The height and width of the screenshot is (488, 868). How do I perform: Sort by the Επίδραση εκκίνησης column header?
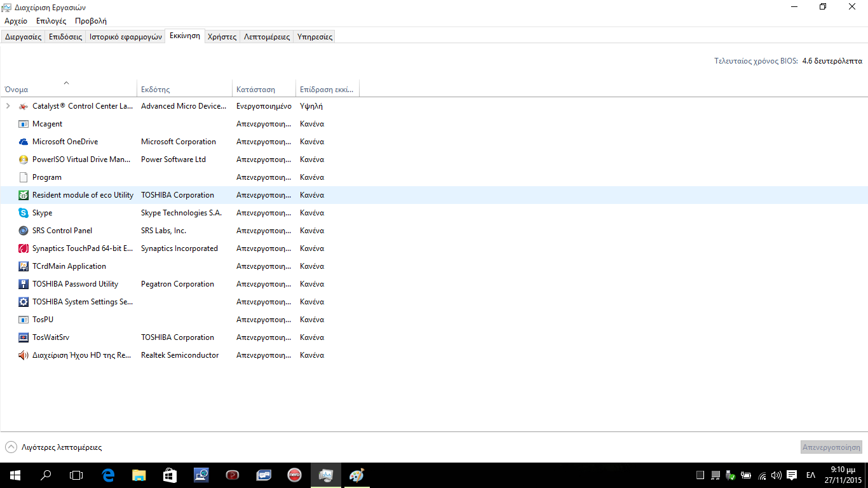[328, 90]
